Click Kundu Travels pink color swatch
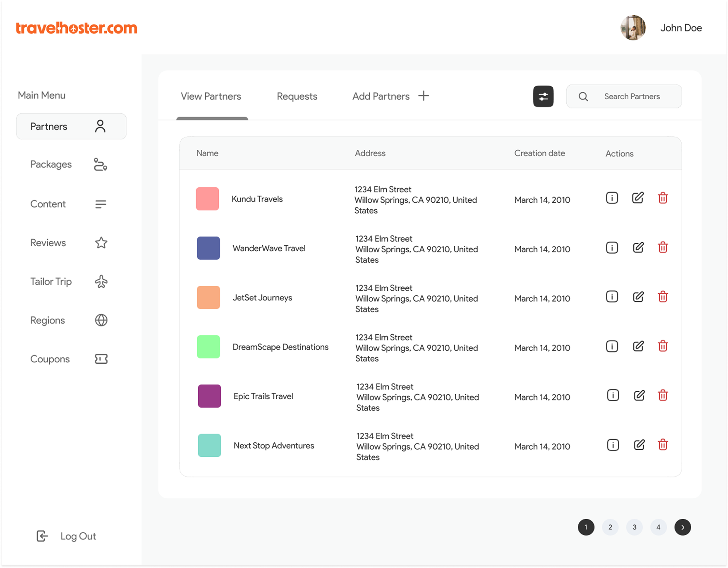Viewport: 728px width, 568px height. 207,199
